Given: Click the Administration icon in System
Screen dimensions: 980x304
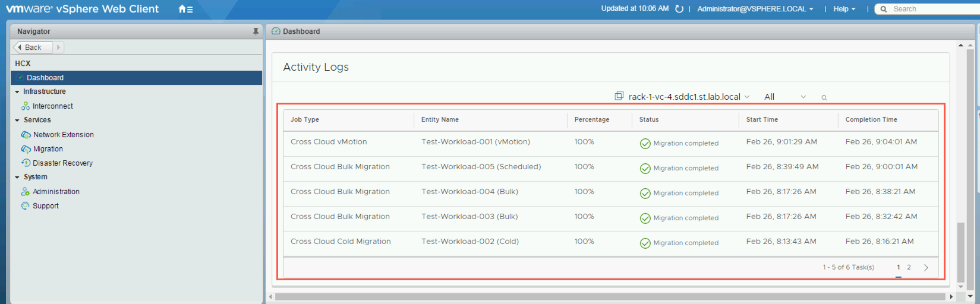Looking at the screenshot, I should tap(26, 192).
